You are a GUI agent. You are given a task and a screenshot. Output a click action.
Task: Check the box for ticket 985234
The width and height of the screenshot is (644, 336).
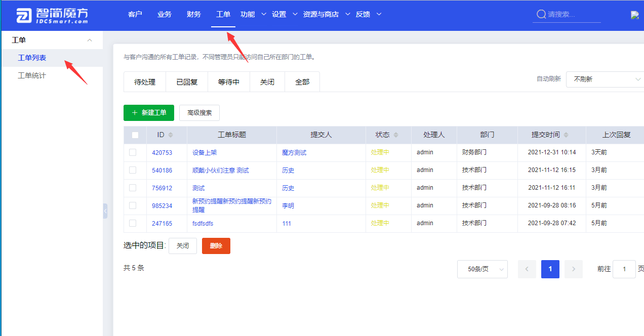(x=133, y=205)
